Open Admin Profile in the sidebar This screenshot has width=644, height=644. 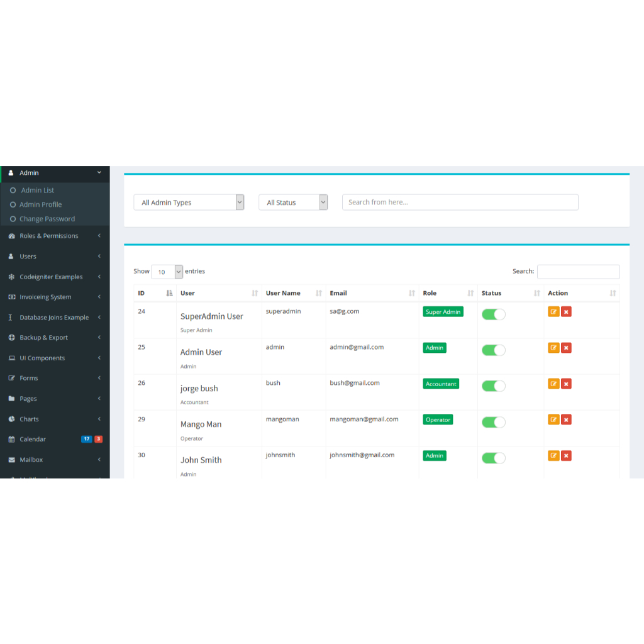[x=40, y=204]
